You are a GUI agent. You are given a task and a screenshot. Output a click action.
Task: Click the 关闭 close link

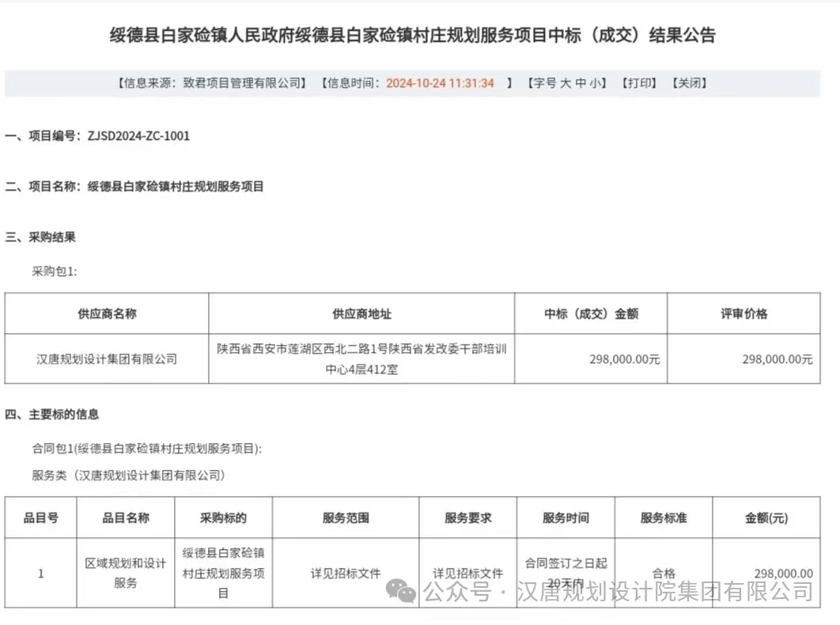point(690,83)
